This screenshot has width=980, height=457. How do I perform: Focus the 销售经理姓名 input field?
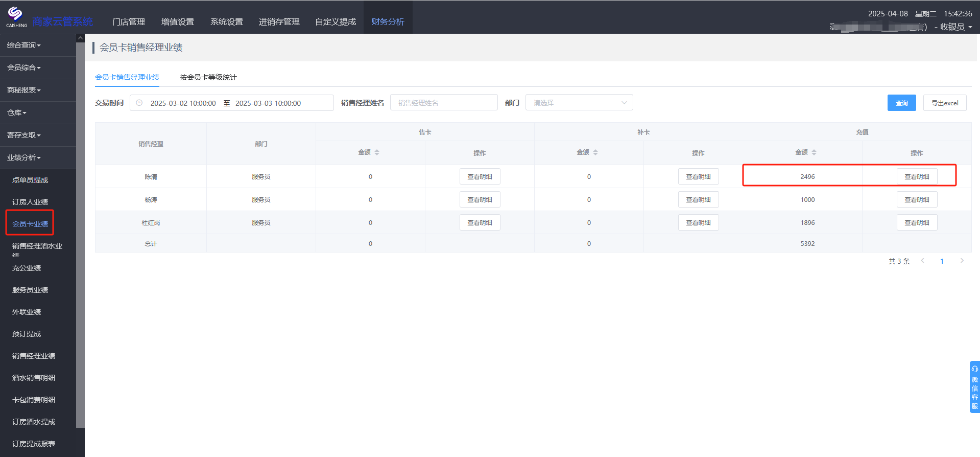(444, 102)
